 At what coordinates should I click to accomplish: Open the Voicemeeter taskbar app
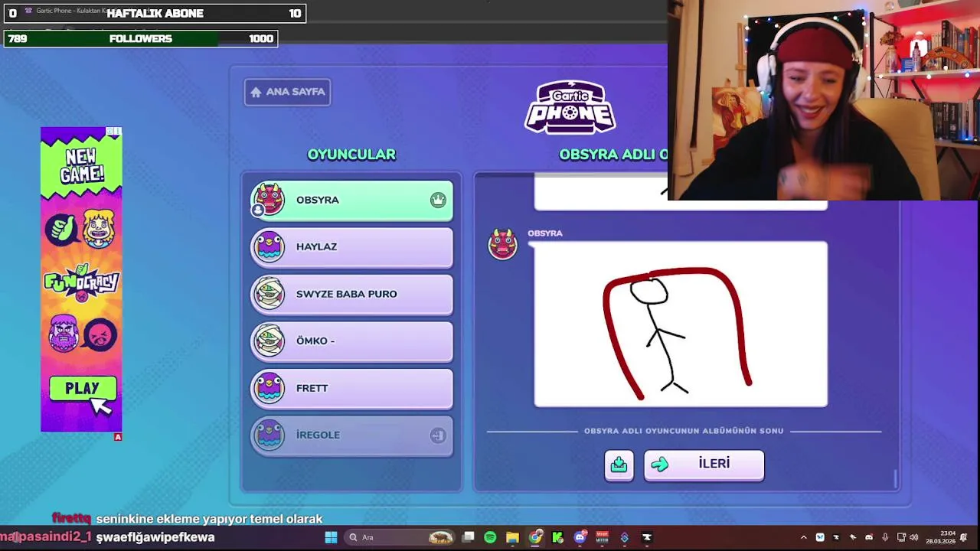click(x=602, y=537)
